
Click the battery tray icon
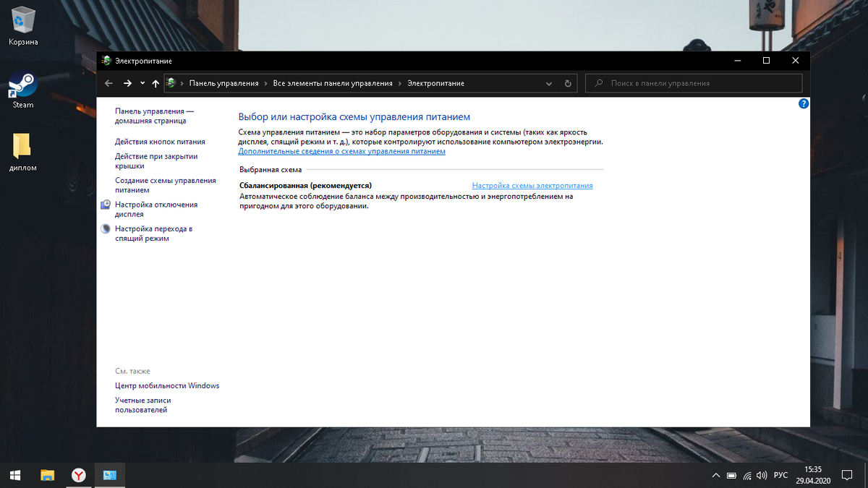point(731,476)
